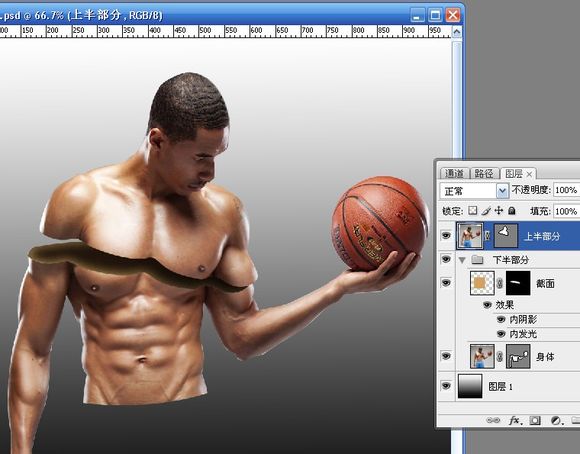Click the orange 截面 layer color thumbnail
Screen dimensions: 580x454
482,283
